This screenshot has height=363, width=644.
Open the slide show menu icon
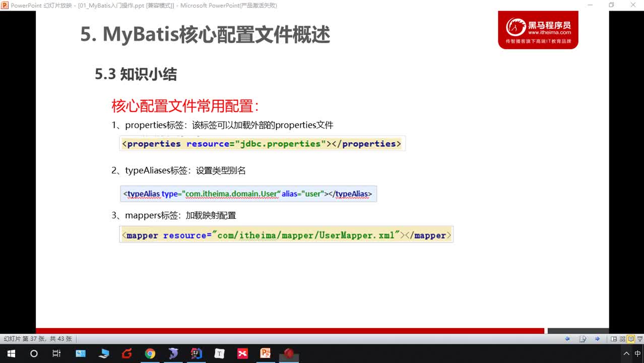pyautogui.click(x=583, y=339)
